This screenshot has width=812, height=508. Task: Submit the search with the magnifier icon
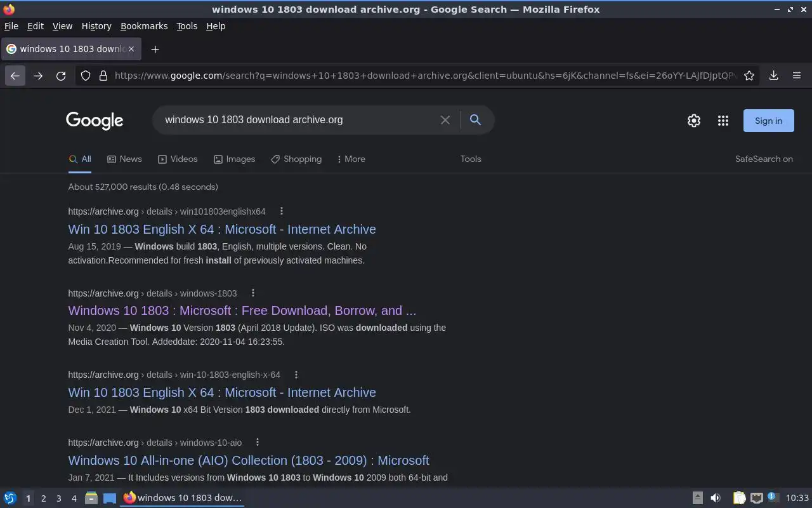475,120
